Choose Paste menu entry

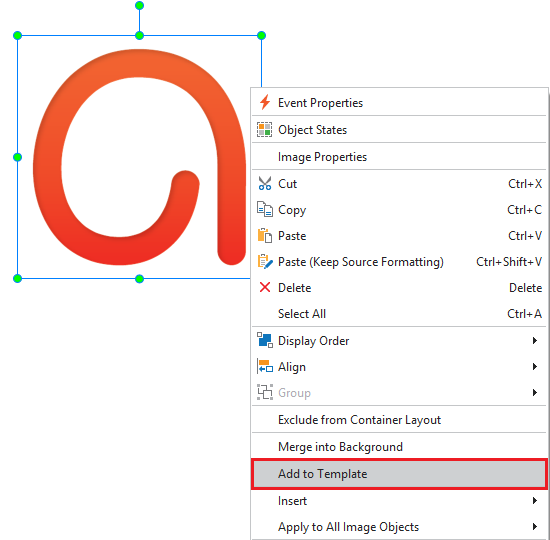pyautogui.click(x=399, y=235)
